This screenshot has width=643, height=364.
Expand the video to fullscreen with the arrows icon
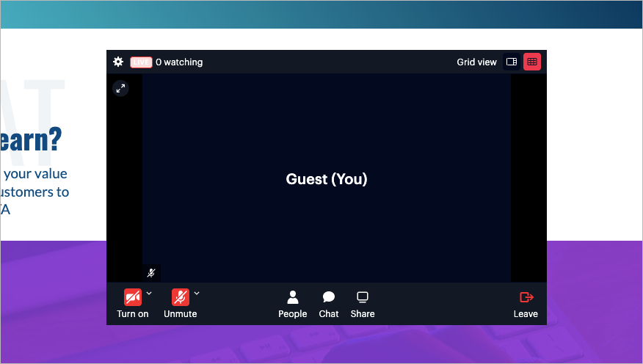(x=120, y=88)
